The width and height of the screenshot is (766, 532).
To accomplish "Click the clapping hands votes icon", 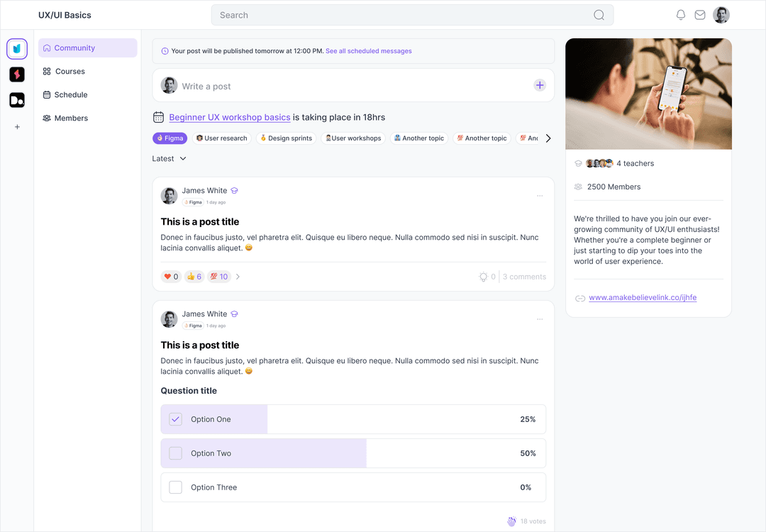I will [x=511, y=521].
